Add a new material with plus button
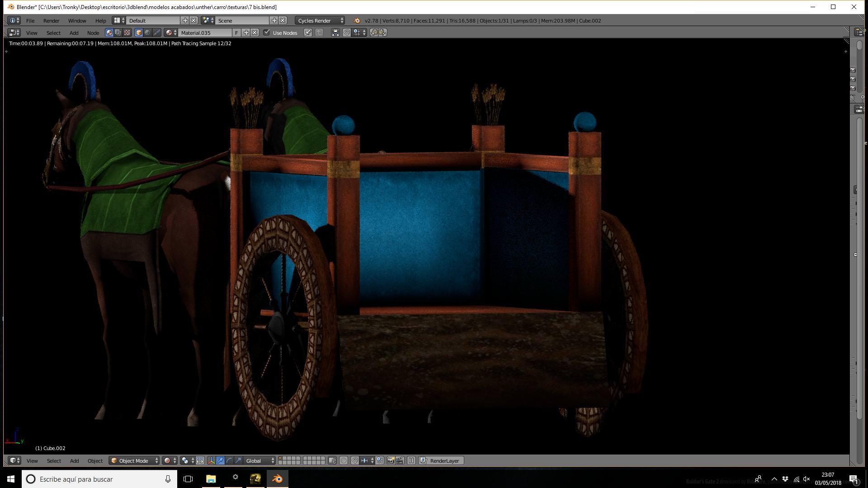Viewport: 868px width, 488px height. click(x=246, y=33)
